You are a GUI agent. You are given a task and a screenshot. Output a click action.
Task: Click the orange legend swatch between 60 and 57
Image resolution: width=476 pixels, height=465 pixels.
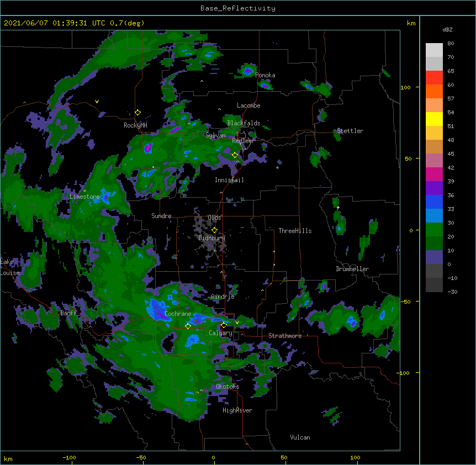click(x=434, y=91)
